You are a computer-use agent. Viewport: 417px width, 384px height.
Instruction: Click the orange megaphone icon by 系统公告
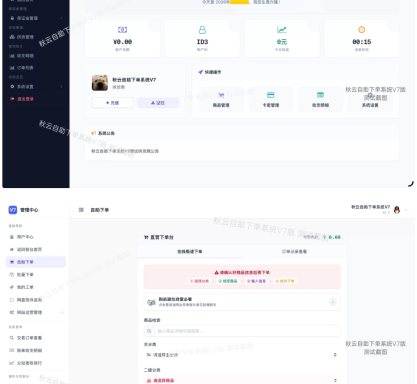[94, 133]
